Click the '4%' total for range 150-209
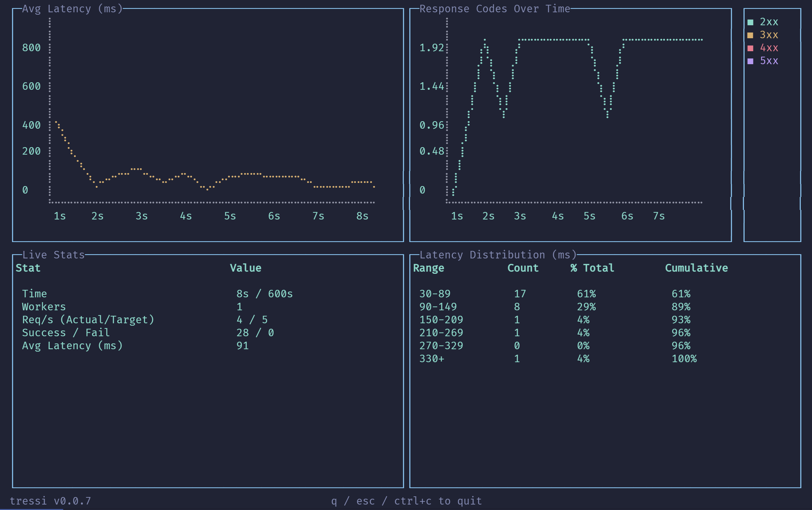 (x=583, y=320)
